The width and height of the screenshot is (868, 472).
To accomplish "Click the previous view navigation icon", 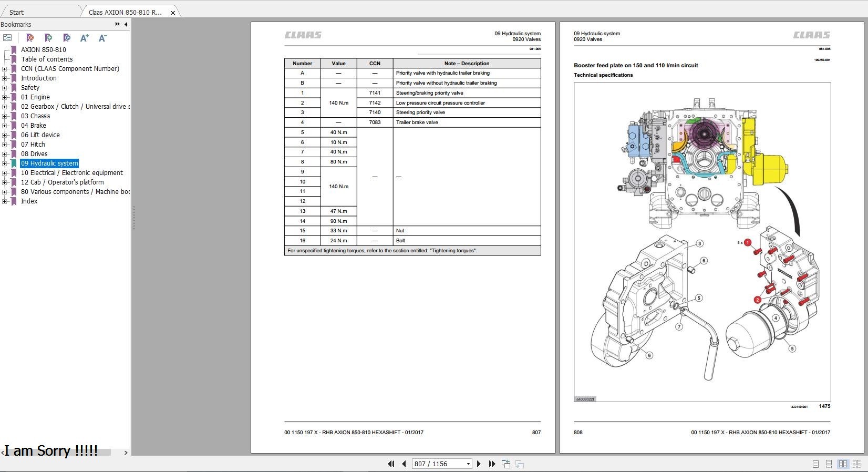I will 506,464.
